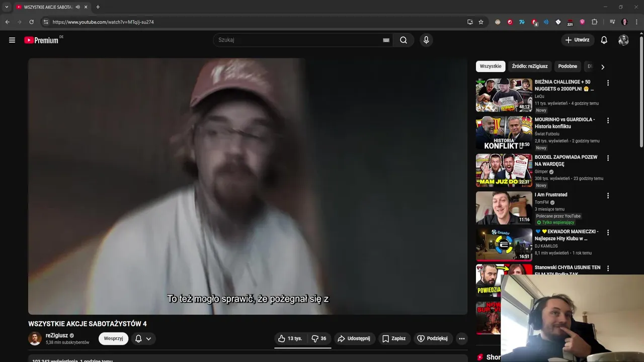Click the Podziękuj thanks button
Screen dimensions: 644x362
(432, 339)
